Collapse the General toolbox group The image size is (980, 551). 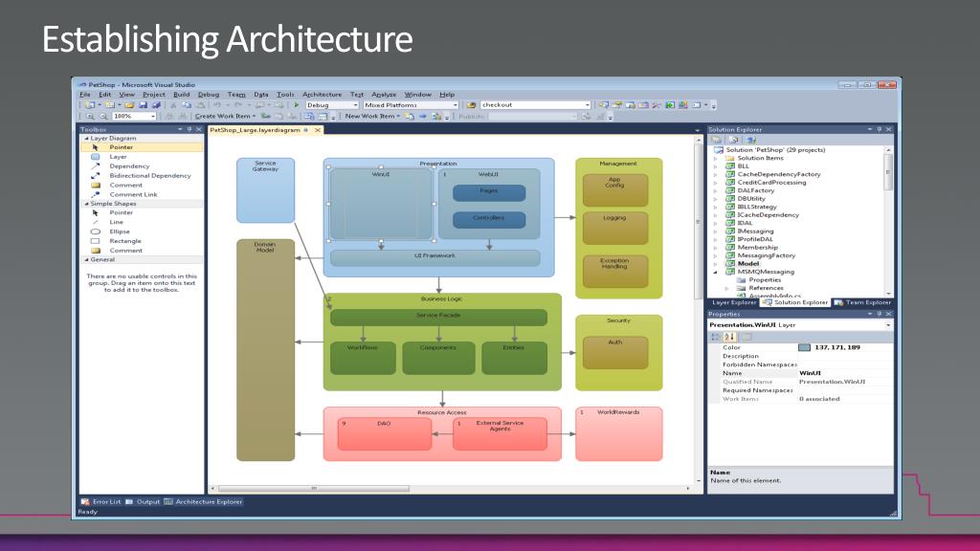(87, 259)
